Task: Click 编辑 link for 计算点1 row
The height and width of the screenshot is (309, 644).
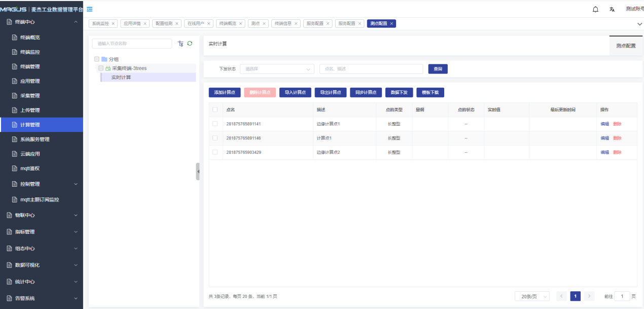Action: pyautogui.click(x=604, y=138)
